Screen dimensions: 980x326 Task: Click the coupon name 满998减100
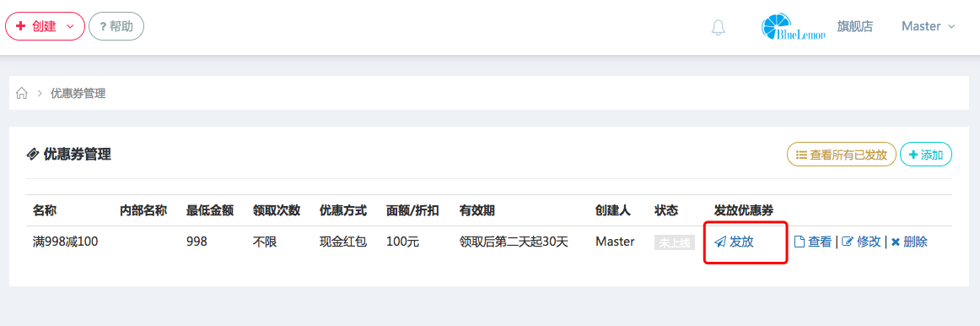(x=65, y=242)
